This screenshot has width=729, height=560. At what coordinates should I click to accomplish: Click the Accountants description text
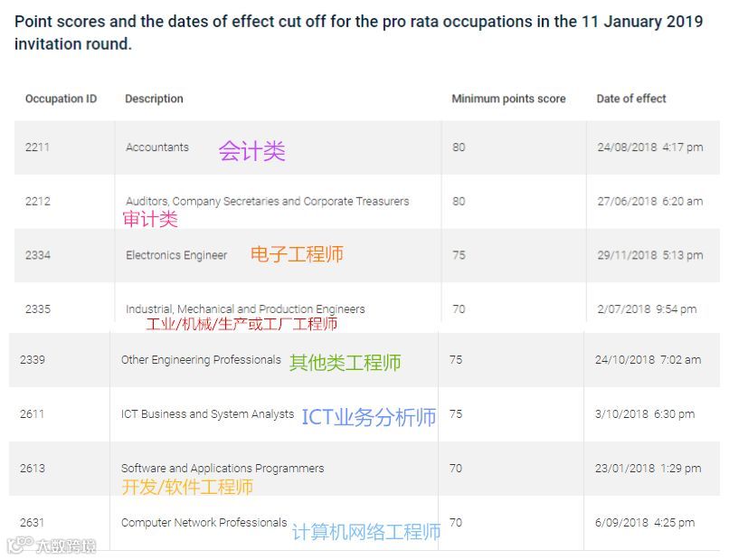pyautogui.click(x=157, y=147)
